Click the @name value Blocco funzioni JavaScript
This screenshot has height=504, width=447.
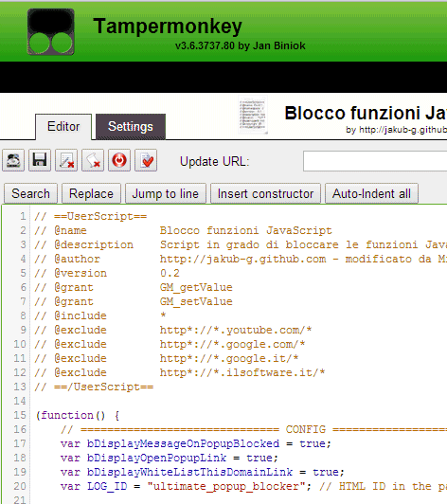tap(246, 230)
